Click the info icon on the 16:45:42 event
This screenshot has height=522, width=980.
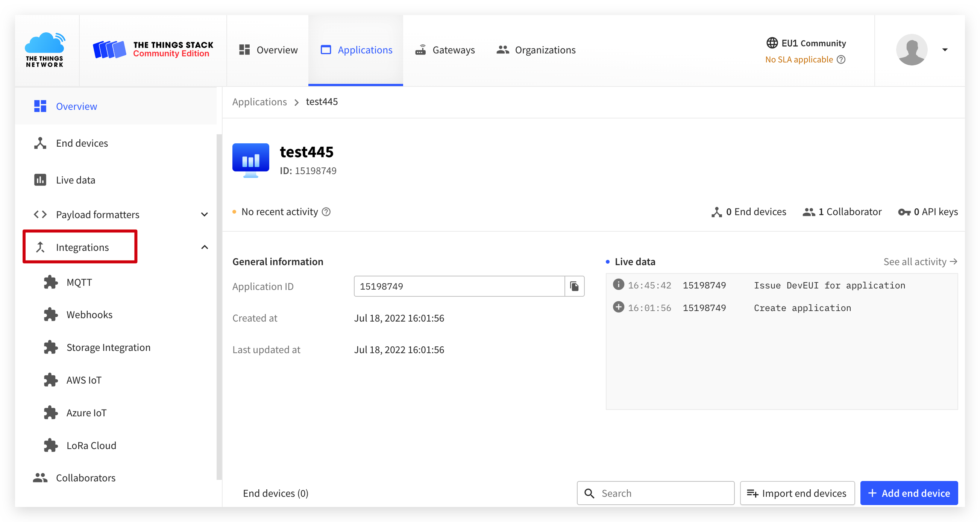click(619, 284)
